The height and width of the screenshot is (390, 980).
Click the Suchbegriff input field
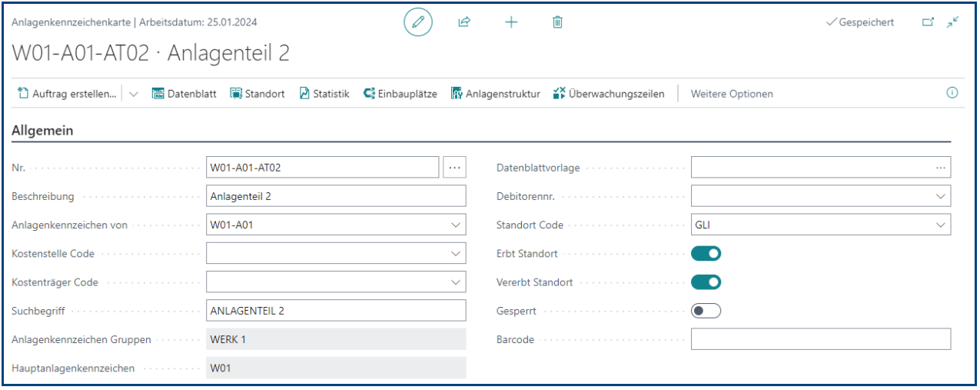336,311
